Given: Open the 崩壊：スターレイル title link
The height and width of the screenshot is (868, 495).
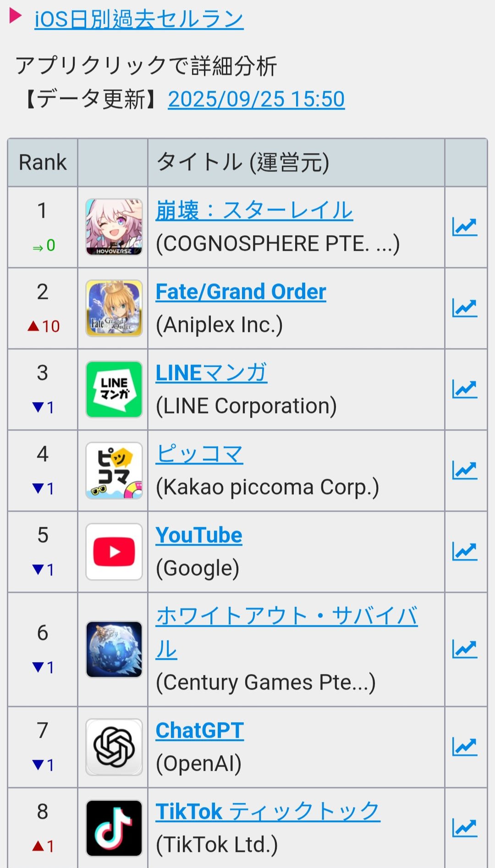Looking at the screenshot, I should [254, 211].
